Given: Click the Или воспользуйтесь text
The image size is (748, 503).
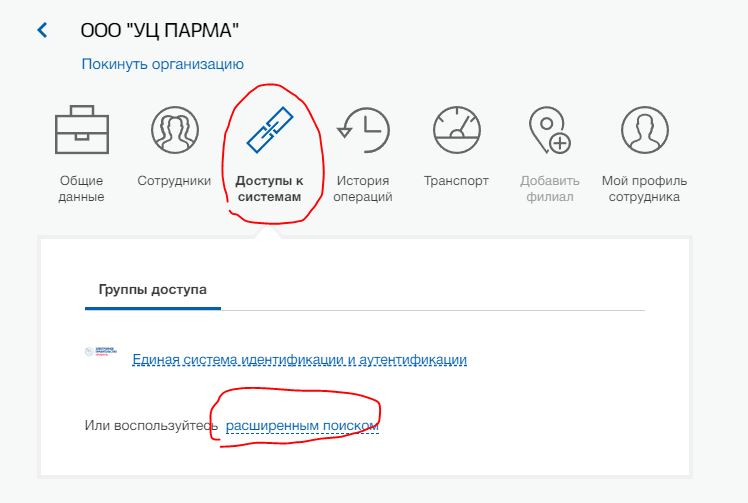Looking at the screenshot, I should 151,425.
